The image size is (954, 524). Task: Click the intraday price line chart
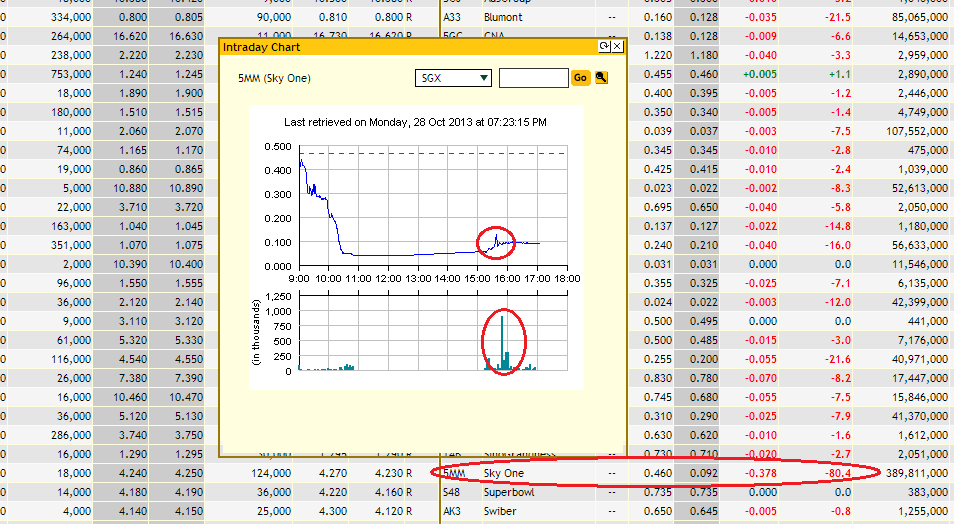point(433,205)
